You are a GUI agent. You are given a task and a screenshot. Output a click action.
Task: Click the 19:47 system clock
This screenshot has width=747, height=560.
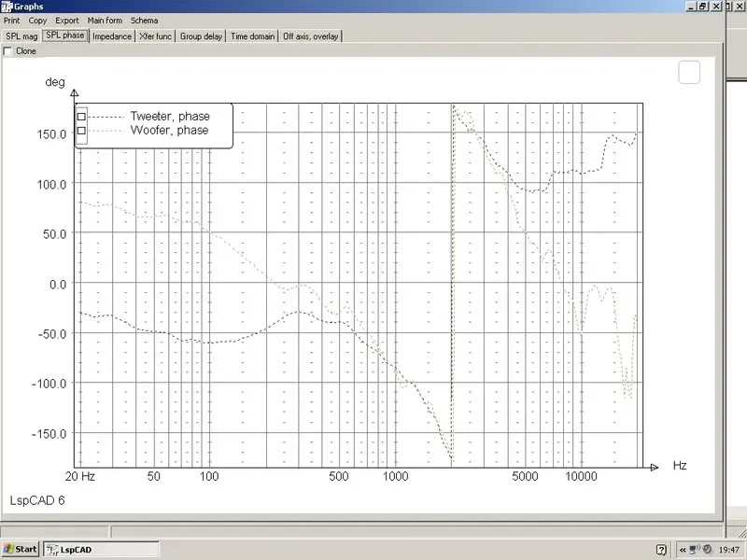728,550
